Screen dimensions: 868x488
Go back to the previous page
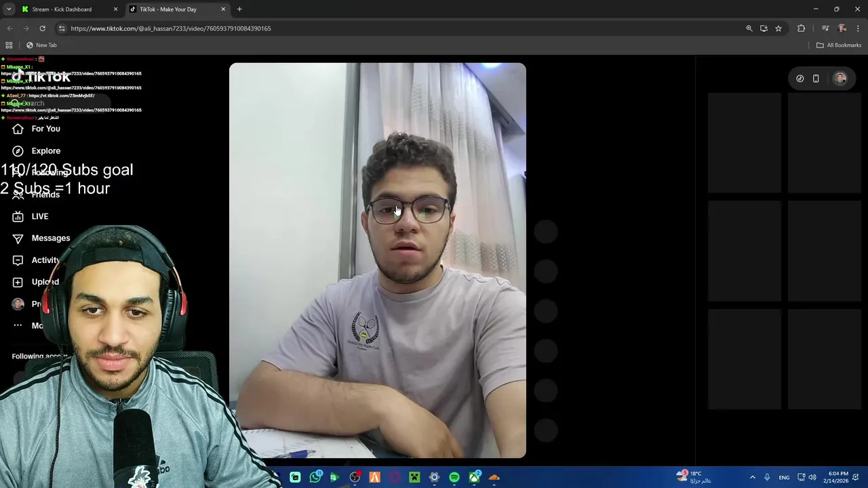click(9, 28)
